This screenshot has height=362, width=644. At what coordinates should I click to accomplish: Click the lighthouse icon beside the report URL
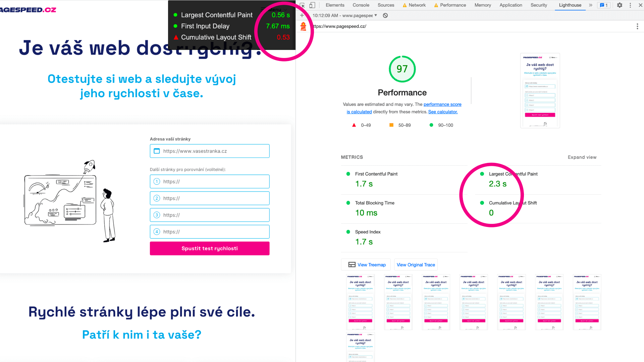[303, 26]
